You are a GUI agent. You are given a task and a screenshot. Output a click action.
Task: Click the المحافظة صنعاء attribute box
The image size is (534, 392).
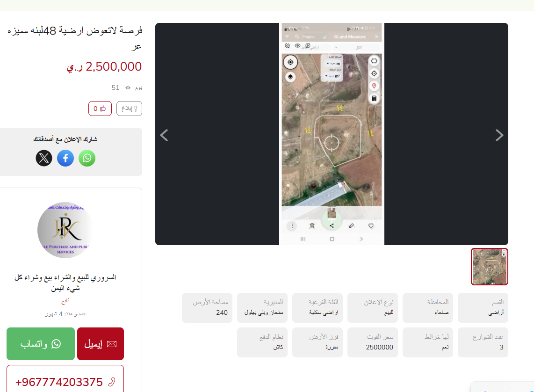[428, 307]
